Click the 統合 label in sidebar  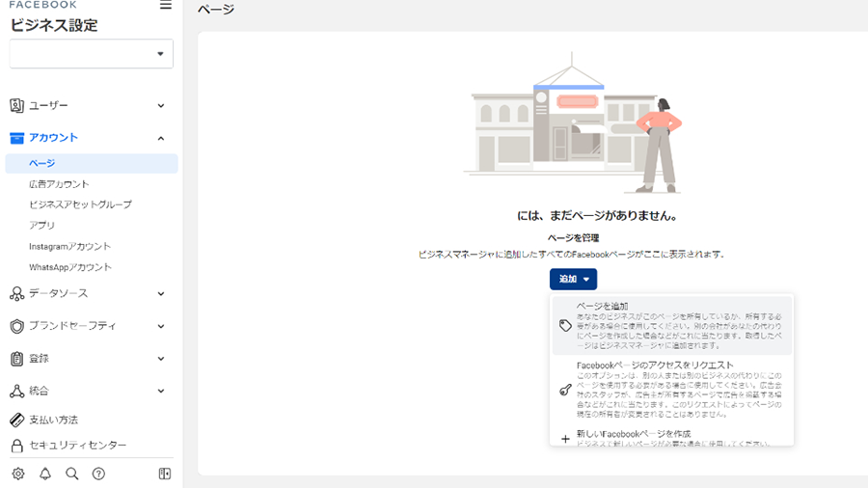39,392
